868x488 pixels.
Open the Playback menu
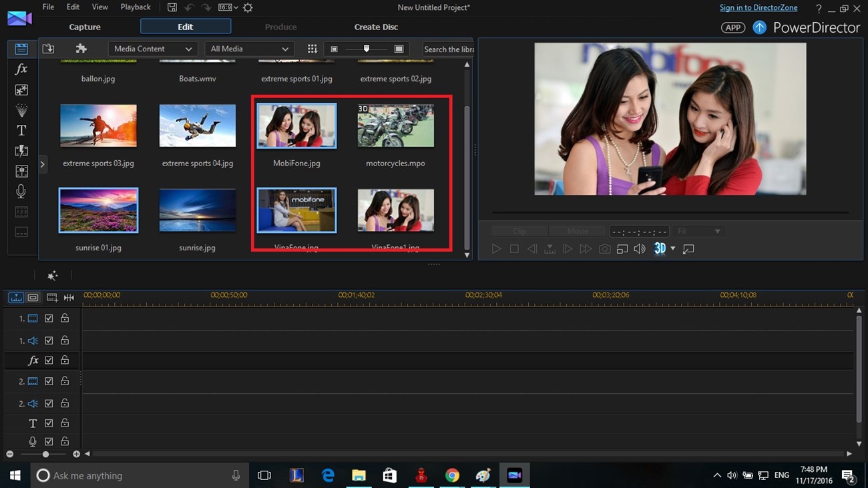(136, 7)
